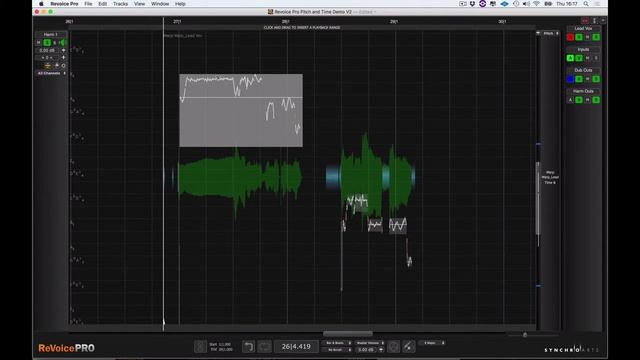Image resolution: width=640 pixels, height=360 pixels.
Task: Open the Revoice Pro application menu
Action: click(x=64, y=4)
